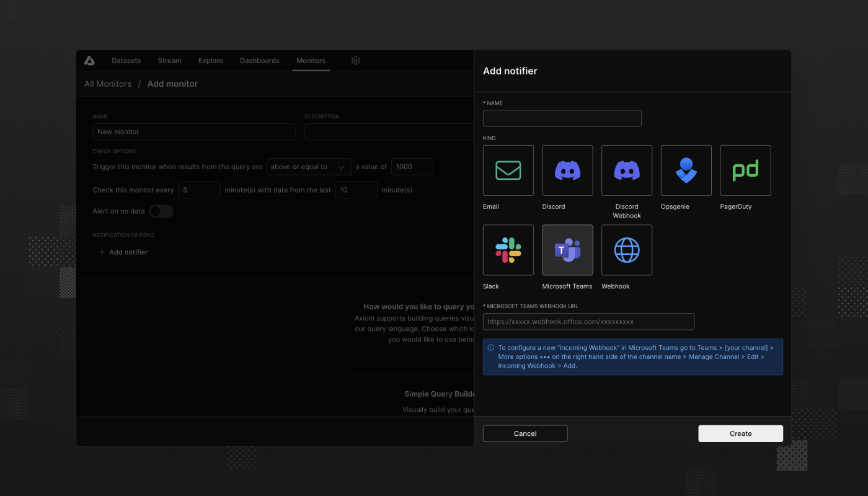This screenshot has width=868, height=496.
Task: Click the monitor Description field
Action: pyautogui.click(x=389, y=131)
